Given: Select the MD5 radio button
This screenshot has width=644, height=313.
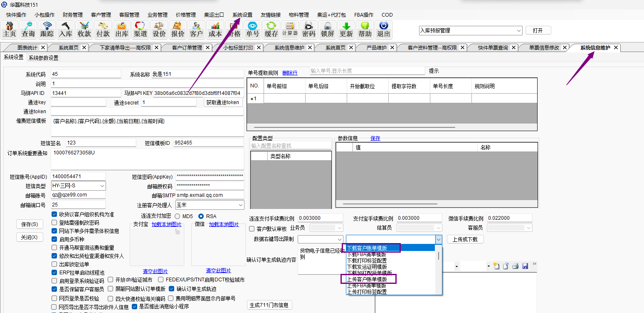Looking at the screenshot, I should click(x=178, y=216).
